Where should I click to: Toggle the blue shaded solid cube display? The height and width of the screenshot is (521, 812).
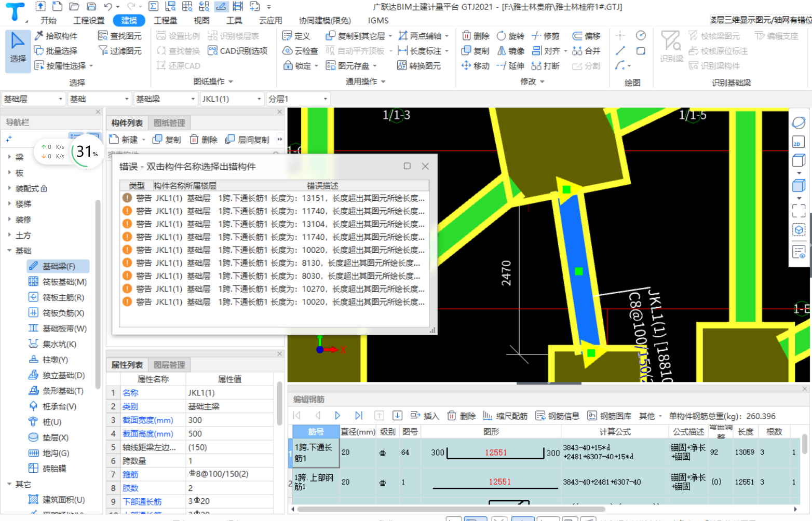click(799, 185)
